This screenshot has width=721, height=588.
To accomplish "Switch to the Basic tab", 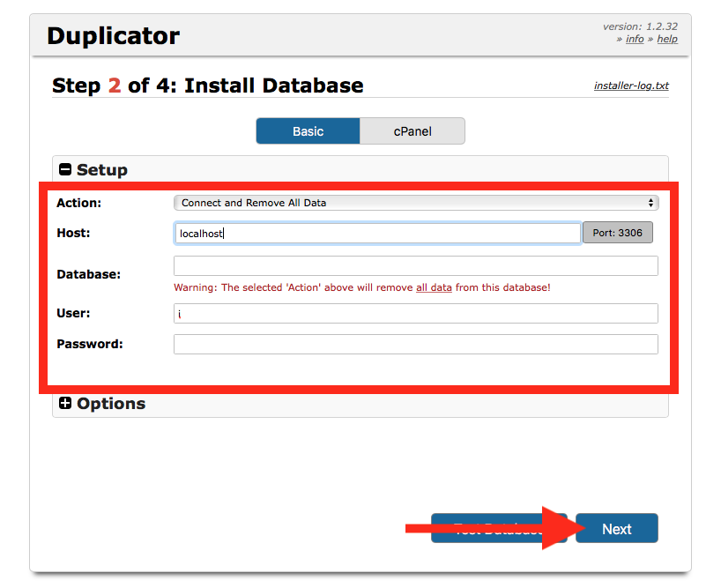I will [x=308, y=131].
